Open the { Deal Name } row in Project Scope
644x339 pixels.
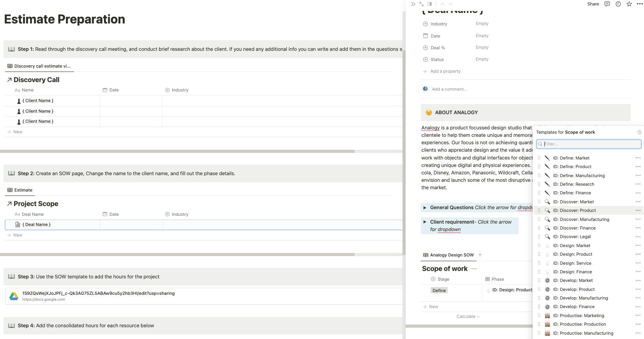point(36,224)
